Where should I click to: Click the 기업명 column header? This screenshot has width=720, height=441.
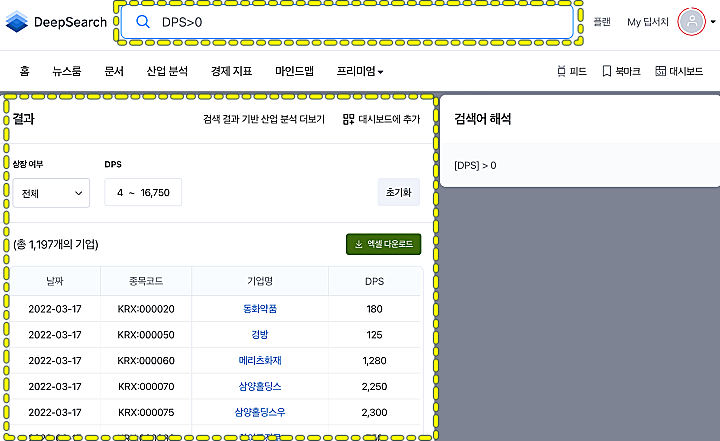(x=260, y=281)
